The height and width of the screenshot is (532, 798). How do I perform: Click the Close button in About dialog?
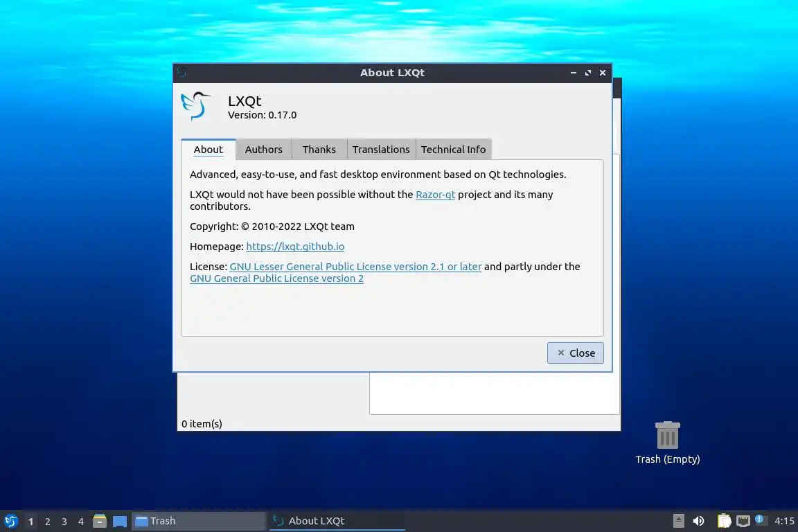[x=576, y=353]
